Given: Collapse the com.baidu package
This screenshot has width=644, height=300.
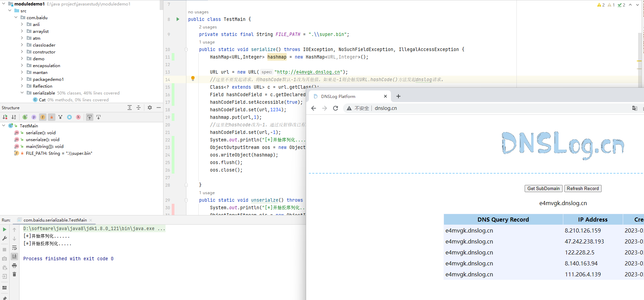Looking at the screenshot, I should (16, 17).
